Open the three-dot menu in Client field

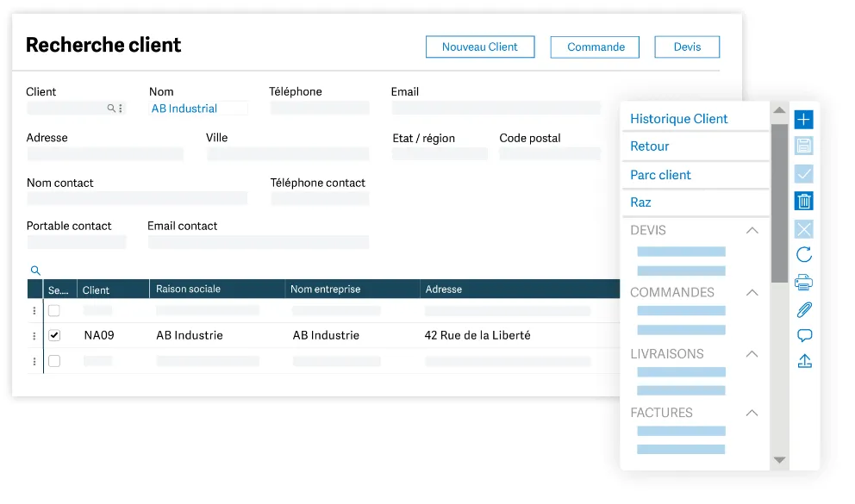pos(121,109)
